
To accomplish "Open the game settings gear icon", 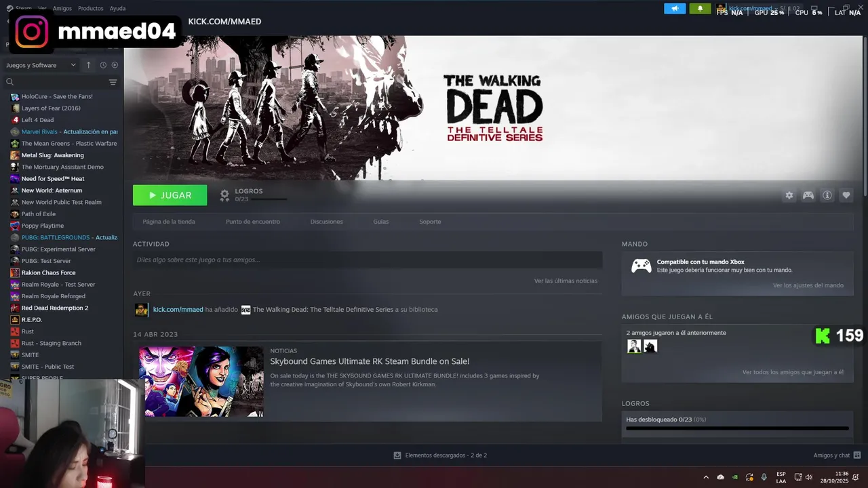I will (x=789, y=195).
